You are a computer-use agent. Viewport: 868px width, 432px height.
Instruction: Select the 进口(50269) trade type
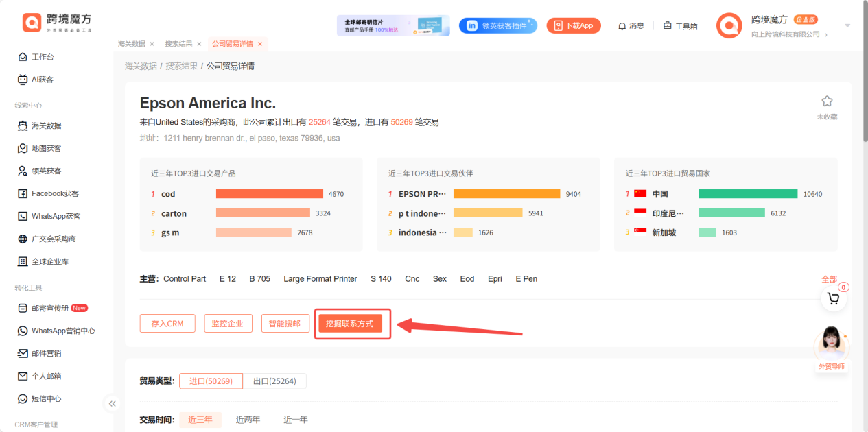tap(211, 381)
